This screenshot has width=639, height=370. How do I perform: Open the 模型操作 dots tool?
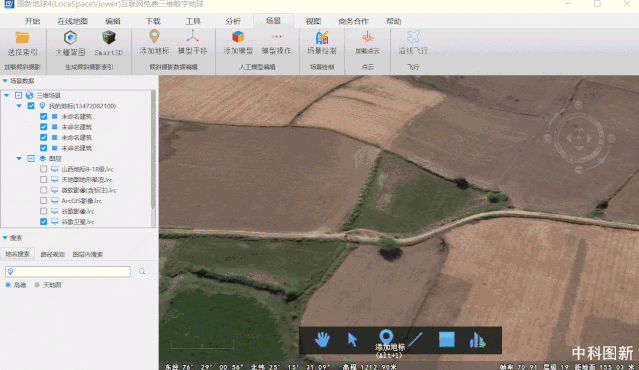[276, 37]
